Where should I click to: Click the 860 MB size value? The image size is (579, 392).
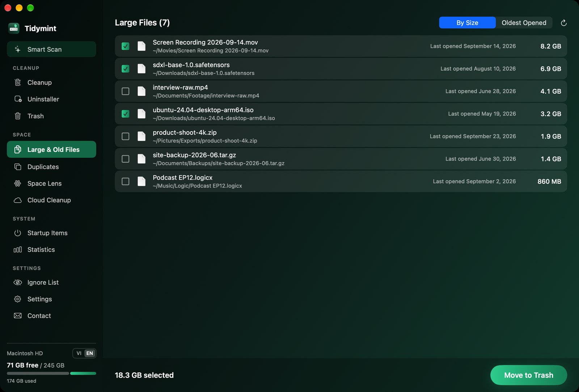(549, 182)
